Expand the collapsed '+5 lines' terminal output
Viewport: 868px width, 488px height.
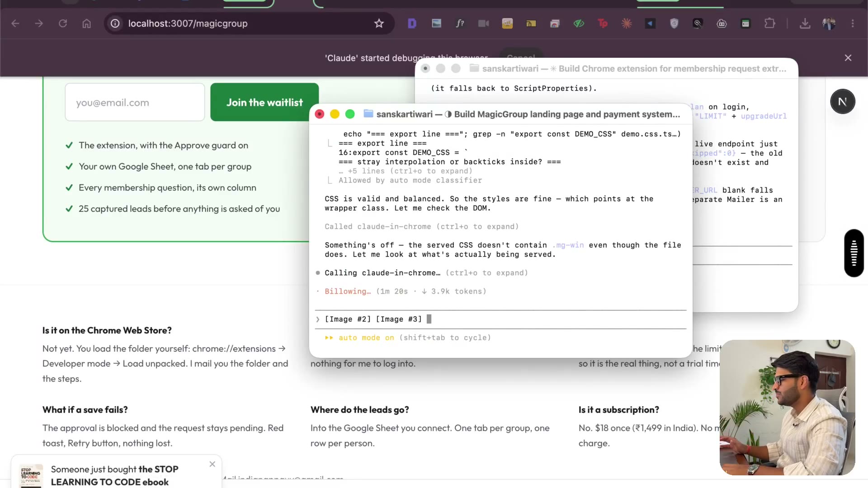point(406,171)
